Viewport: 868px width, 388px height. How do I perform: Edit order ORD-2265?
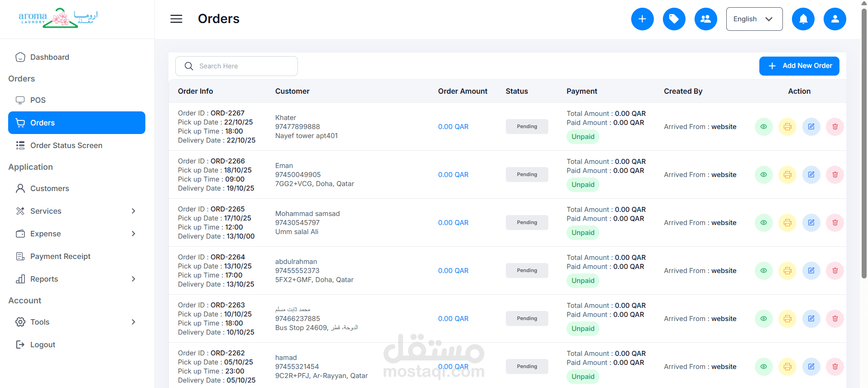click(x=811, y=223)
